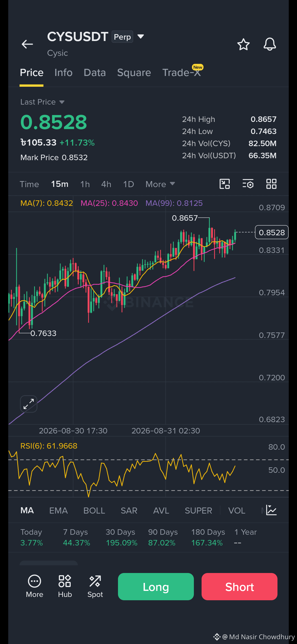Open the Last Price dropdown
This screenshot has height=644, width=297.
pyautogui.click(x=42, y=102)
